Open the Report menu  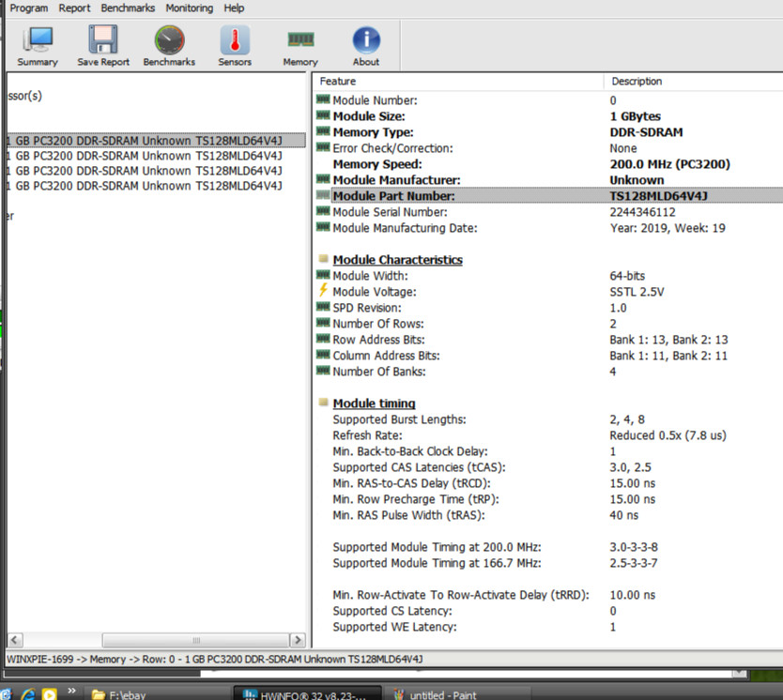pyautogui.click(x=75, y=8)
